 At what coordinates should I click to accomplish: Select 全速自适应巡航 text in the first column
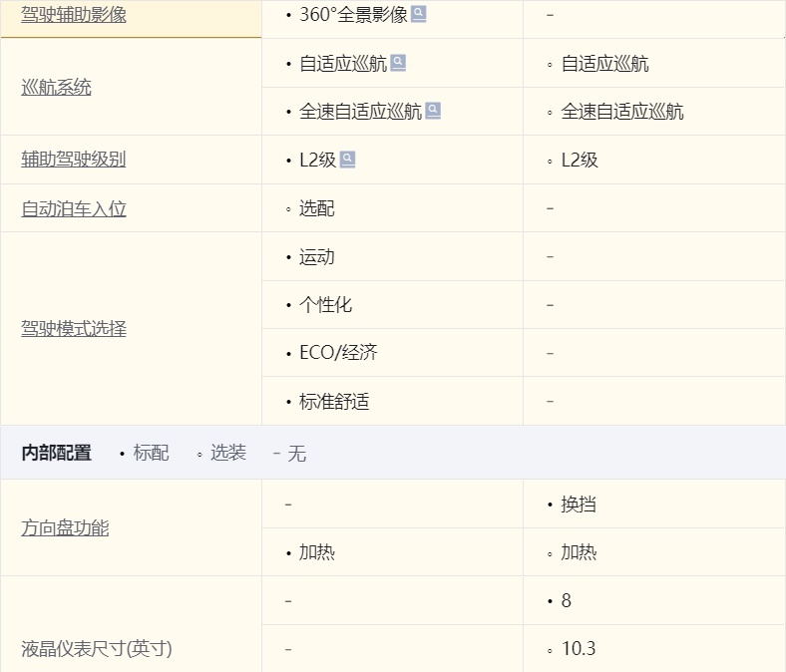(x=360, y=112)
